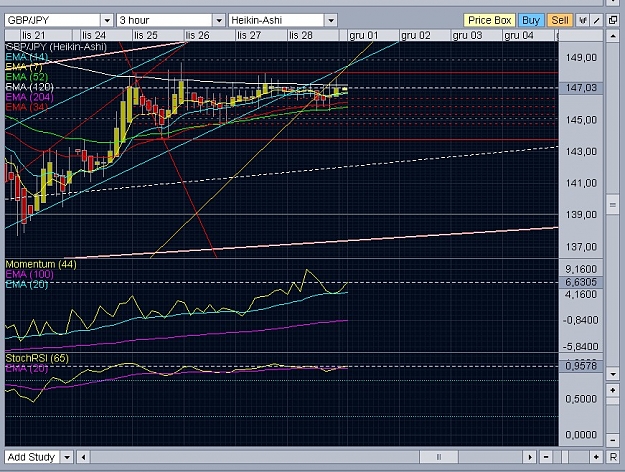
Task: Click the price scale plus button
Action: click(613, 391)
